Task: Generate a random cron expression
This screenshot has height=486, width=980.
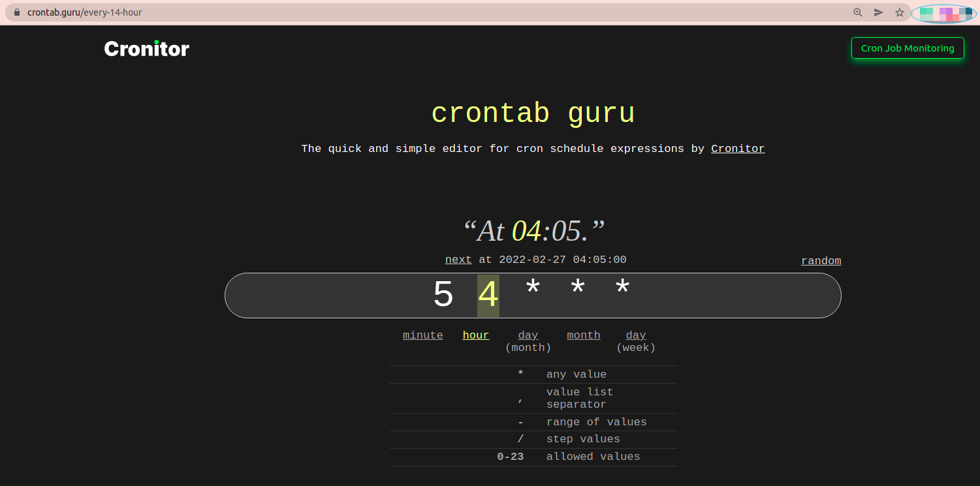Action: coord(821,261)
